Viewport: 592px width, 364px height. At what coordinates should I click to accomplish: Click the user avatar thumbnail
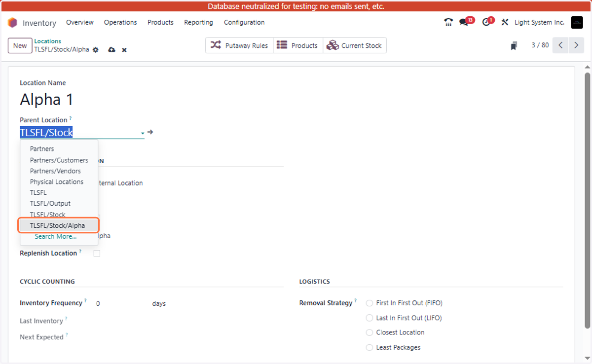[x=577, y=22]
